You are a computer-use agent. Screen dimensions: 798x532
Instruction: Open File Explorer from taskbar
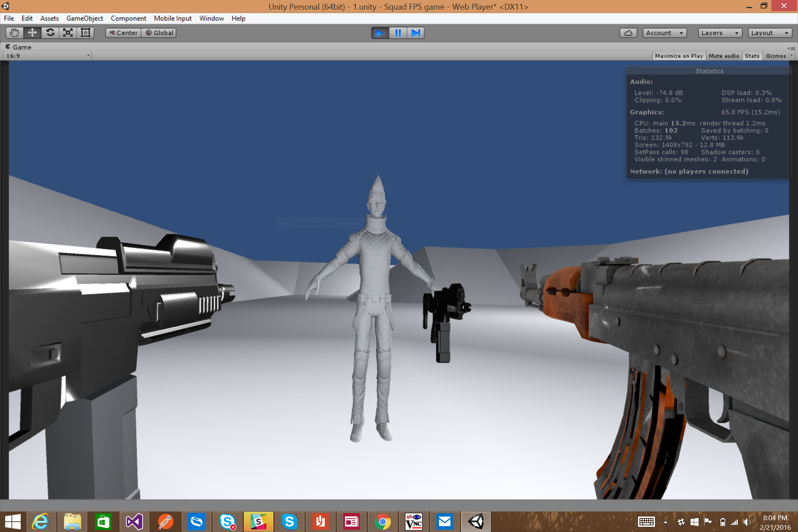point(72,522)
